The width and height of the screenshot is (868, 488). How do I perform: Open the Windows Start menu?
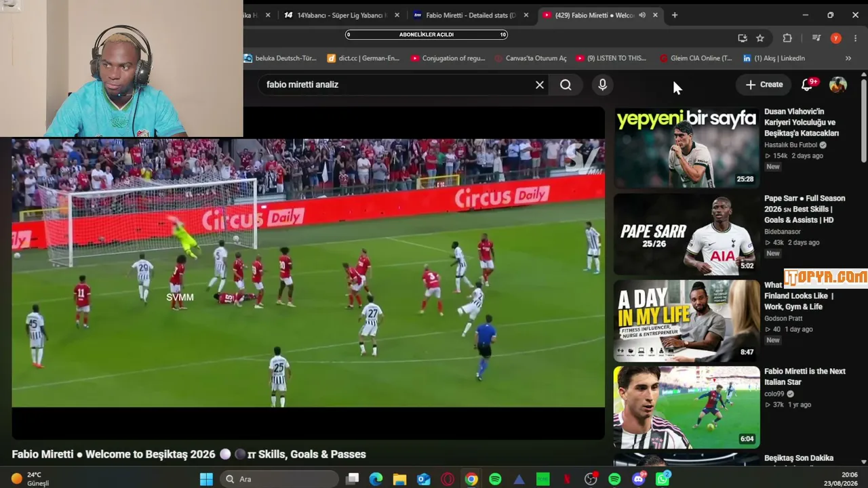[206, 479]
